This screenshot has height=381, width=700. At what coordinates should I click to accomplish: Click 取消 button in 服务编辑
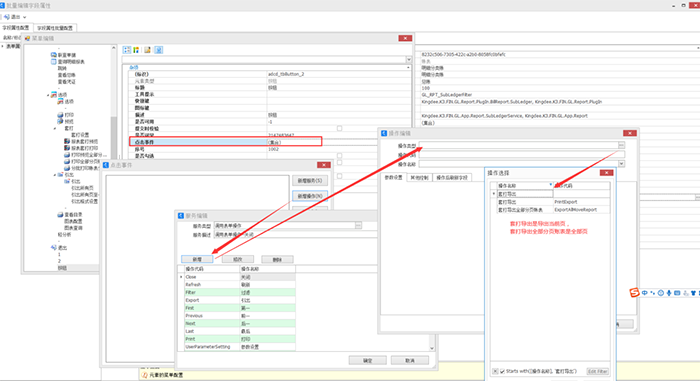(410, 360)
